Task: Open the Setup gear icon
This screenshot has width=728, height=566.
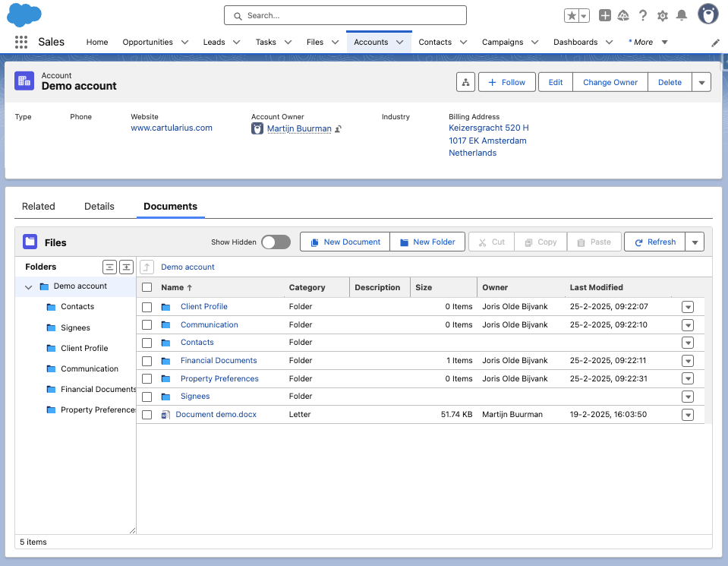Action: tap(662, 16)
